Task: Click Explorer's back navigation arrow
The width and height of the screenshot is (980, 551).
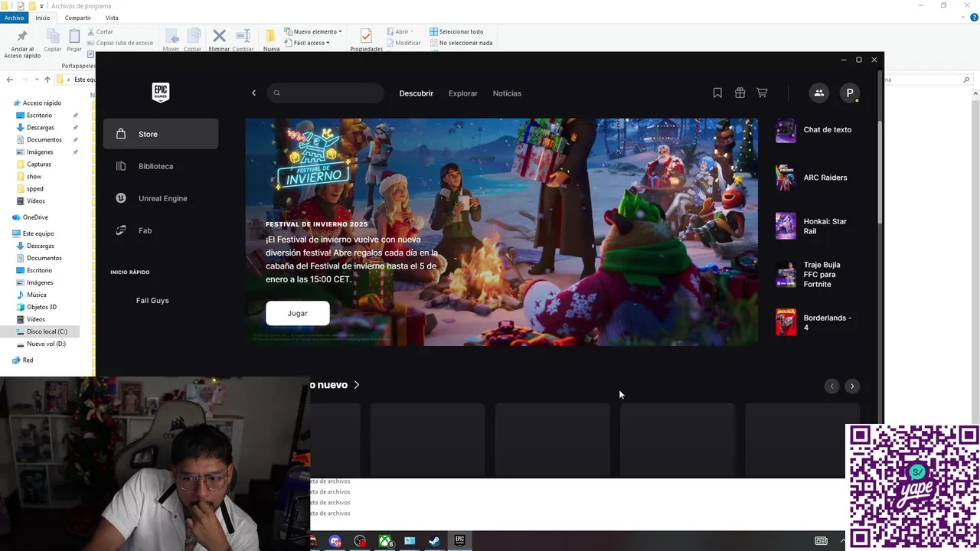Action: (9, 80)
